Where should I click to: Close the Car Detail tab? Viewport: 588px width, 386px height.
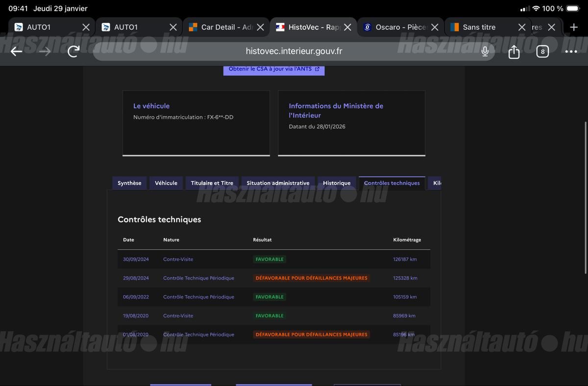point(260,27)
